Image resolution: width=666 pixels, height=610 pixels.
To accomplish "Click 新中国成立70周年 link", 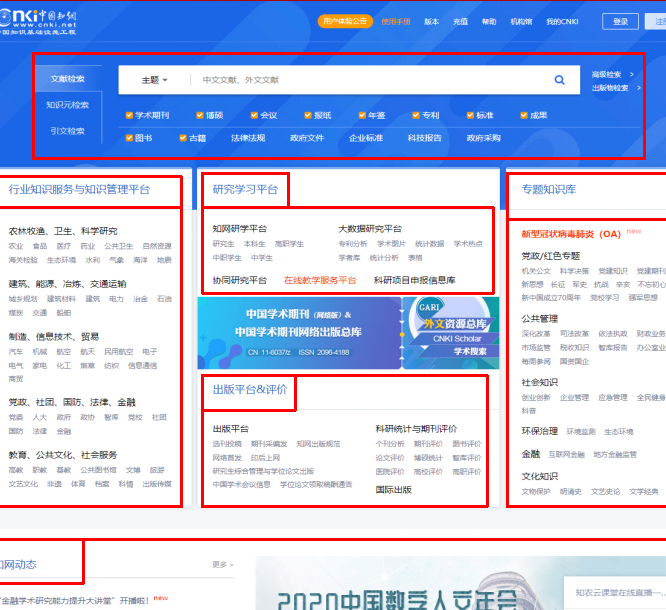I will click(551, 297).
